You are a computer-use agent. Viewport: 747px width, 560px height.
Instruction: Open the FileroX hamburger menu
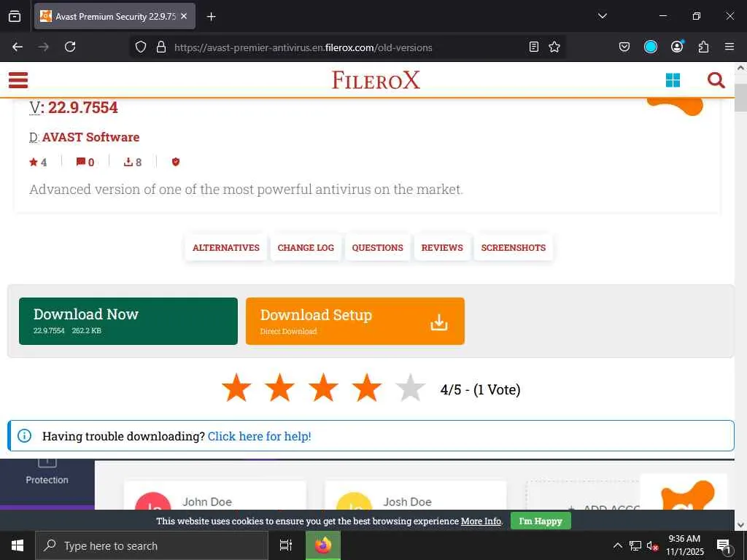click(x=18, y=80)
